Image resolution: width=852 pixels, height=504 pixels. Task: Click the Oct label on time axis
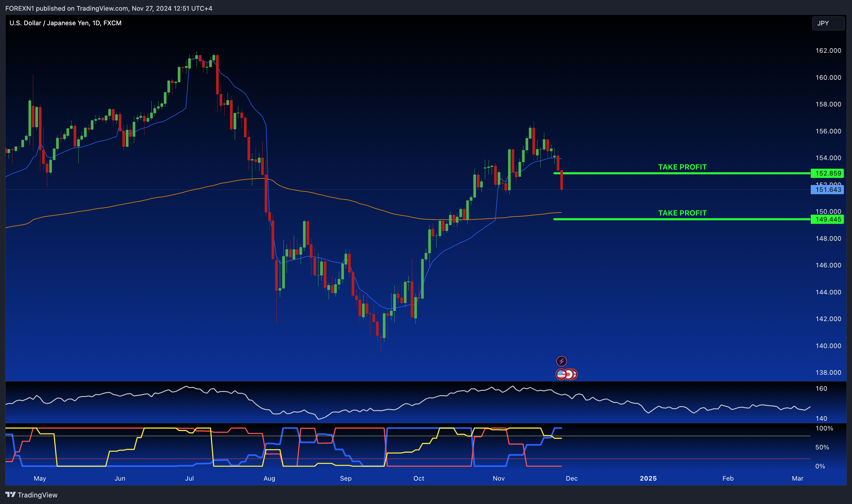419,478
